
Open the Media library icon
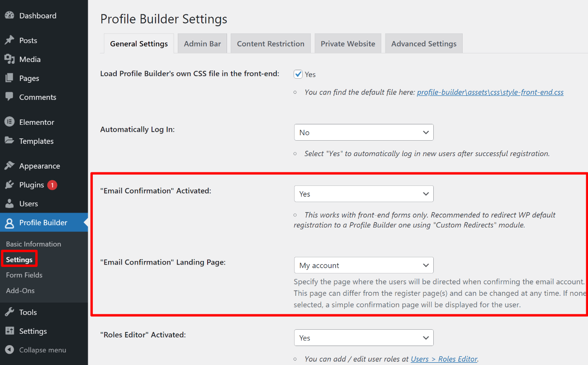9,59
